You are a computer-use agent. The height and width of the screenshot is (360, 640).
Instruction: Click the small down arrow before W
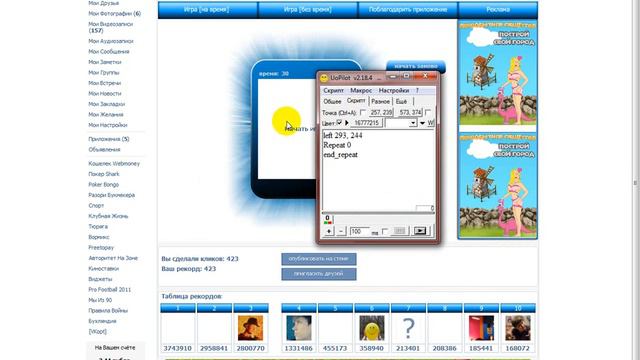coord(422,123)
